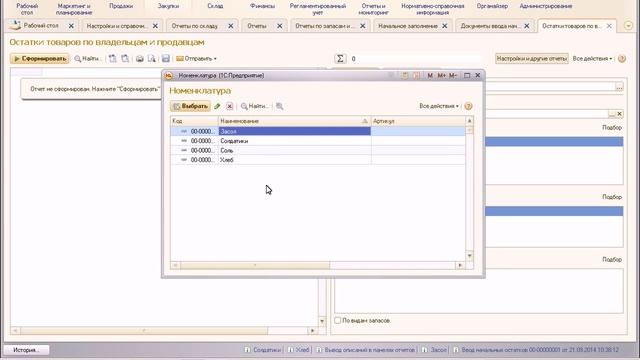Screen dimensions: 640x360
Task: Click the calculator icon in dialog title bar
Action: 405,76
